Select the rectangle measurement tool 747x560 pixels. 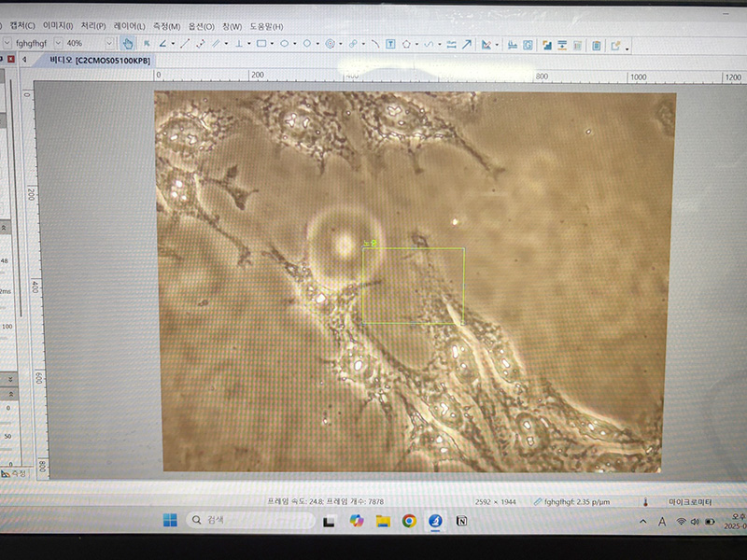(x=261, y=44)
